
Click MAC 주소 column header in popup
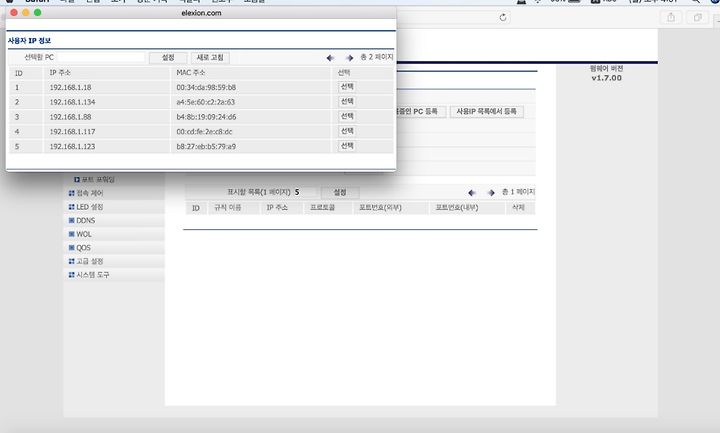(191, 73)
